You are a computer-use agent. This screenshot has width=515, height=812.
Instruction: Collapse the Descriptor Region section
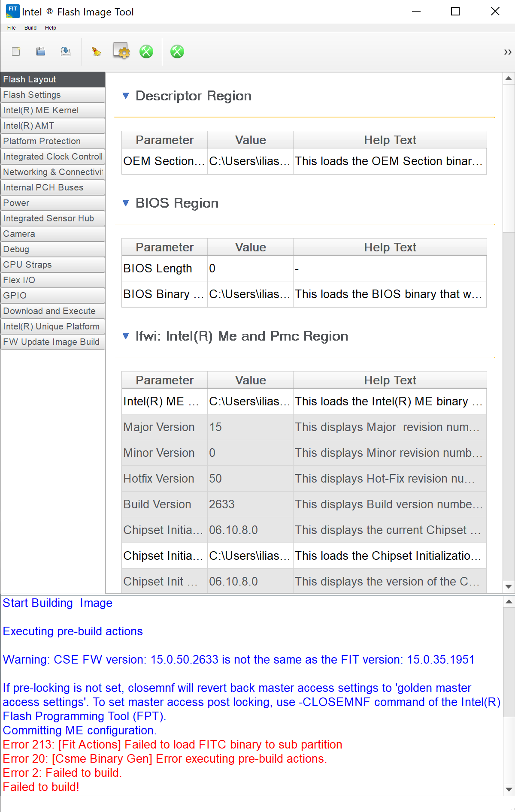[126, 96]
